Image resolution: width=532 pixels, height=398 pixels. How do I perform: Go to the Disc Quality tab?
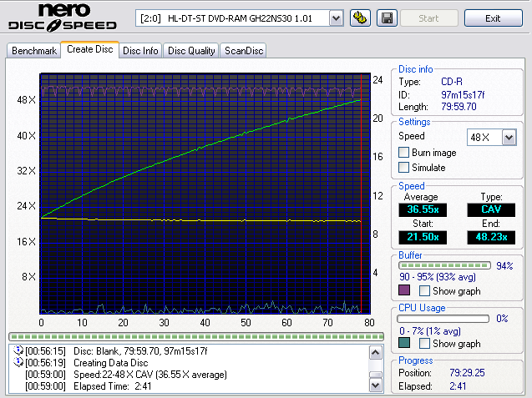click(191, 51)
